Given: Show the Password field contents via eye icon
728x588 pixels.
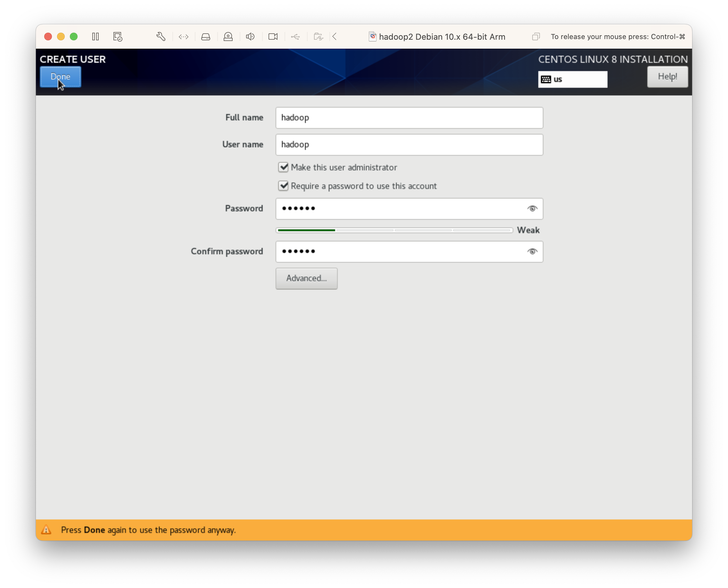Looking at the screenshot, I should click(x=532, y=208).
